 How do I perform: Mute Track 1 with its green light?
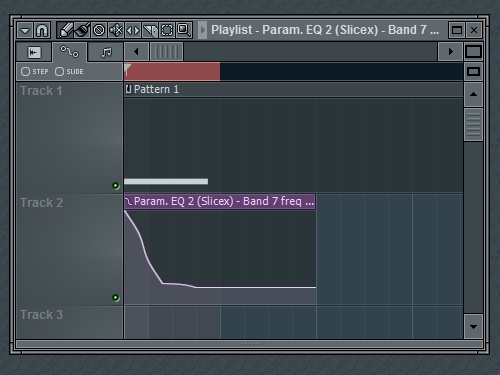pos(116,186)
